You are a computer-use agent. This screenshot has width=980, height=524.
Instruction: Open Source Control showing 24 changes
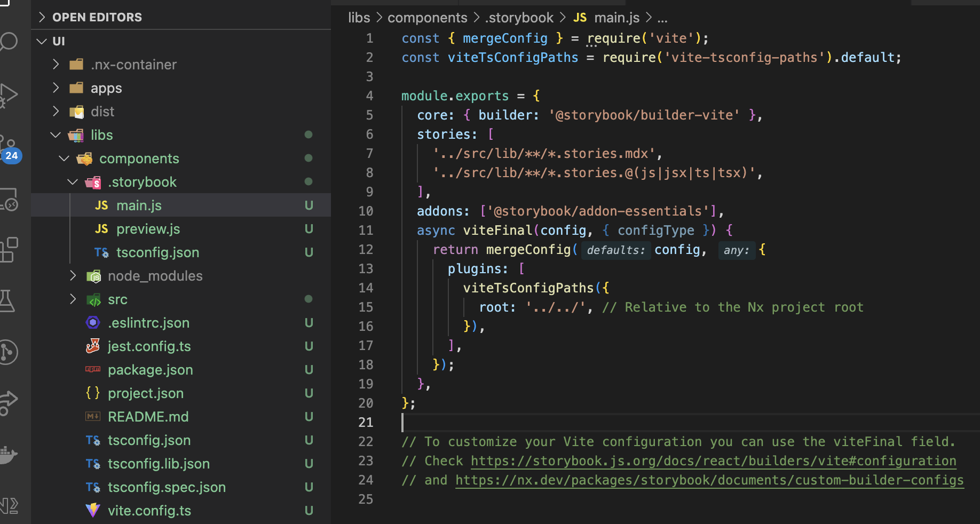(x=10, y=144)
